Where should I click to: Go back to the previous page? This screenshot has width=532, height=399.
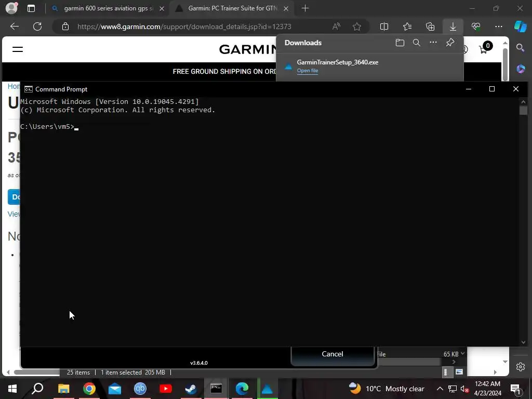tap(15, 26)
